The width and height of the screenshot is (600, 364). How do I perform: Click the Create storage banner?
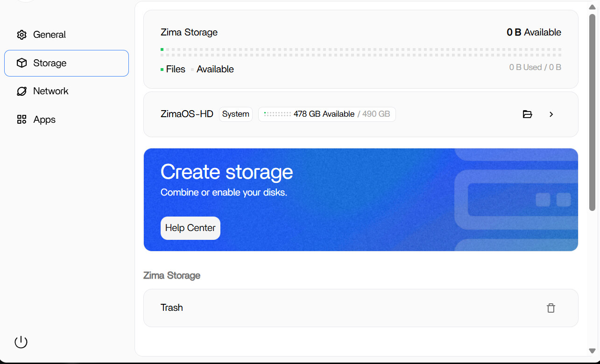361,200
